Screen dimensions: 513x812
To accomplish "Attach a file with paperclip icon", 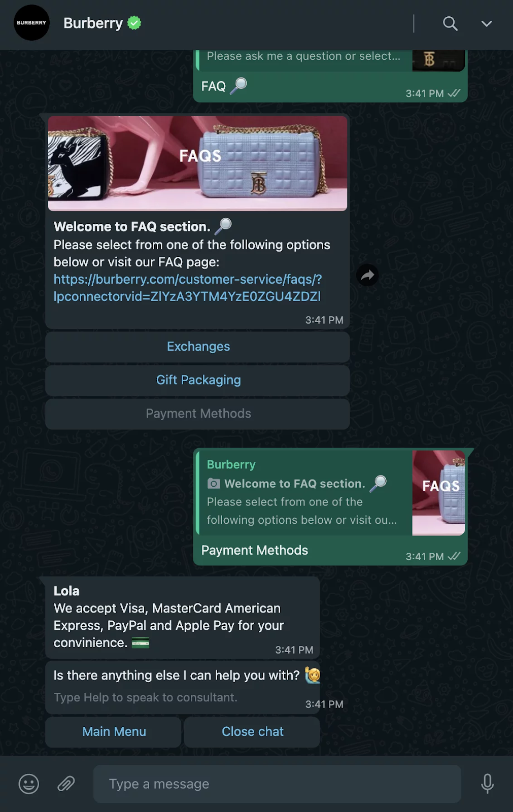I will tap(66, 784).
